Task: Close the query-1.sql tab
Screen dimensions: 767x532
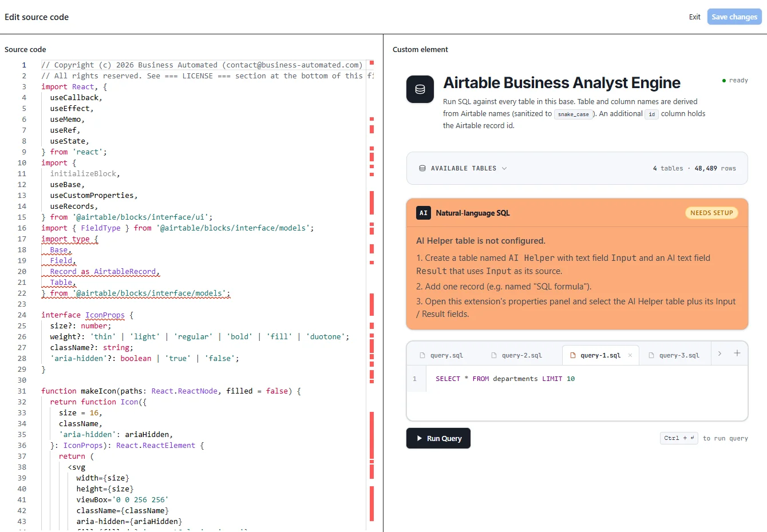Action: 630,355
